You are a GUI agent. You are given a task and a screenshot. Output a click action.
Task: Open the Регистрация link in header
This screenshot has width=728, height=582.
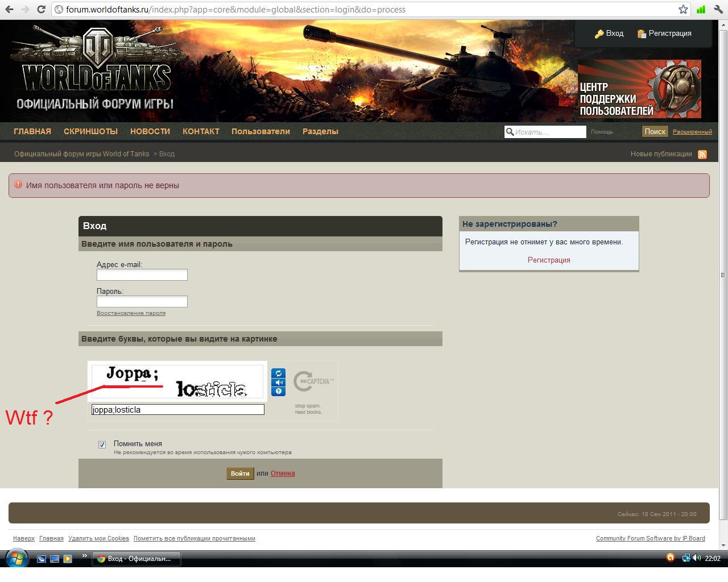coord(664,34)
